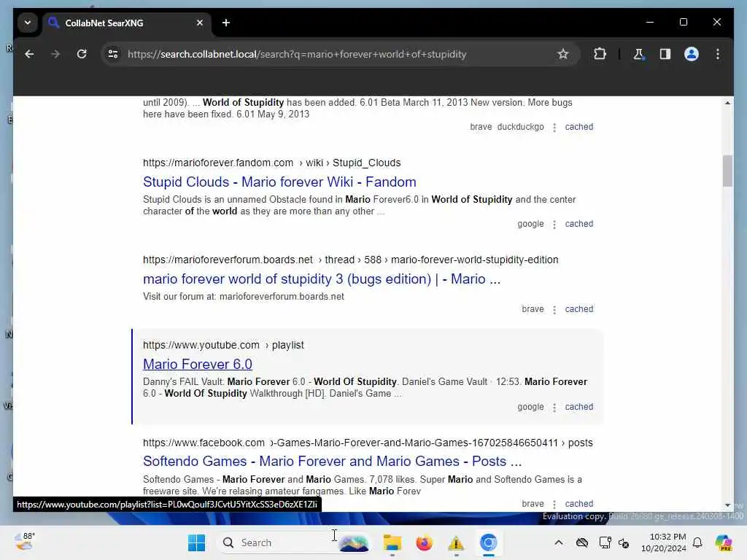This screenshot has height=560, width=747.
Task: Open the Extensions puzzle icon
Action: 600,54
